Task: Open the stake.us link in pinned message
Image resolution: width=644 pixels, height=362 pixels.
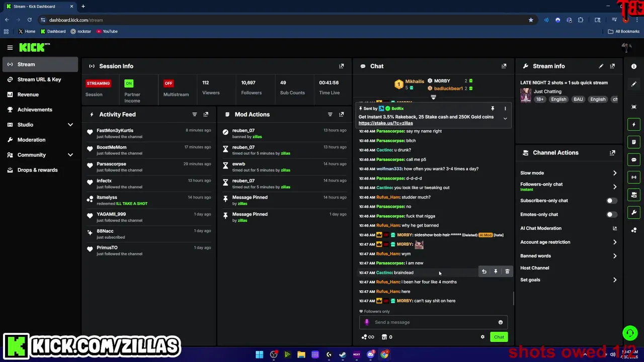Action: point(385,123)
